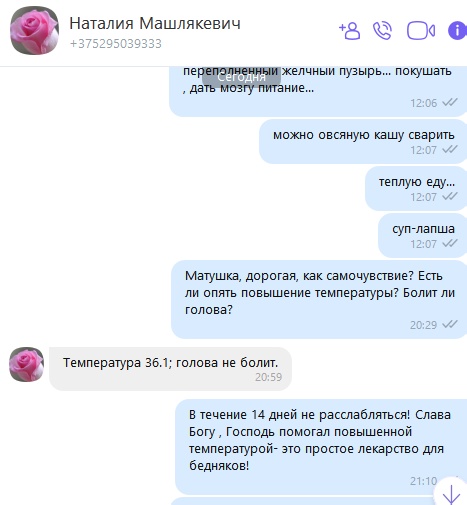Click the received message Температура 36.1
This screenshot has height=505, width=467.
(x=170, y=369)
